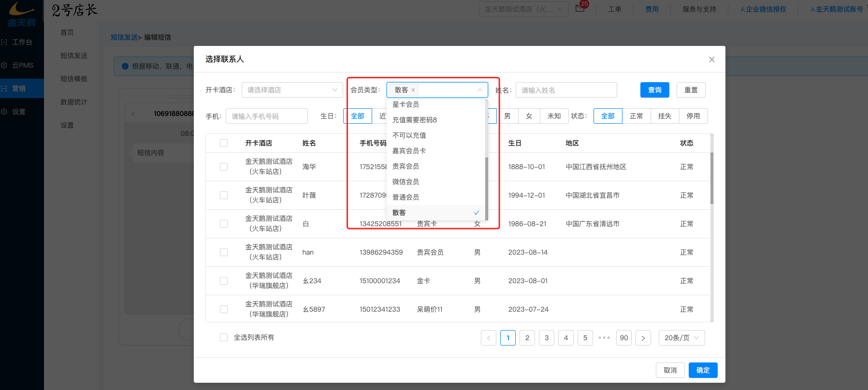Filter status by 正常
This screenshot has height=390, width=868.
click(637, 116)
